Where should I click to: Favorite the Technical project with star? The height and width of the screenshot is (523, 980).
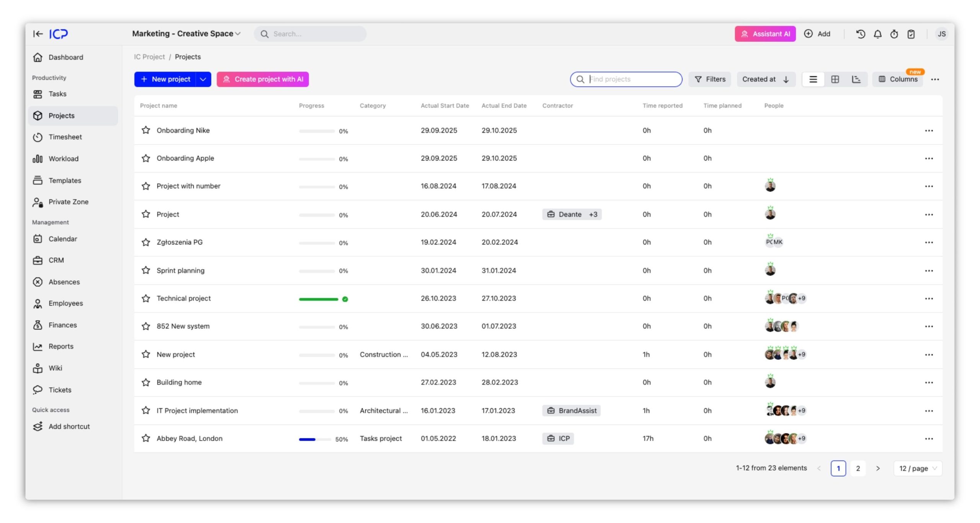(x=146, y=298)
